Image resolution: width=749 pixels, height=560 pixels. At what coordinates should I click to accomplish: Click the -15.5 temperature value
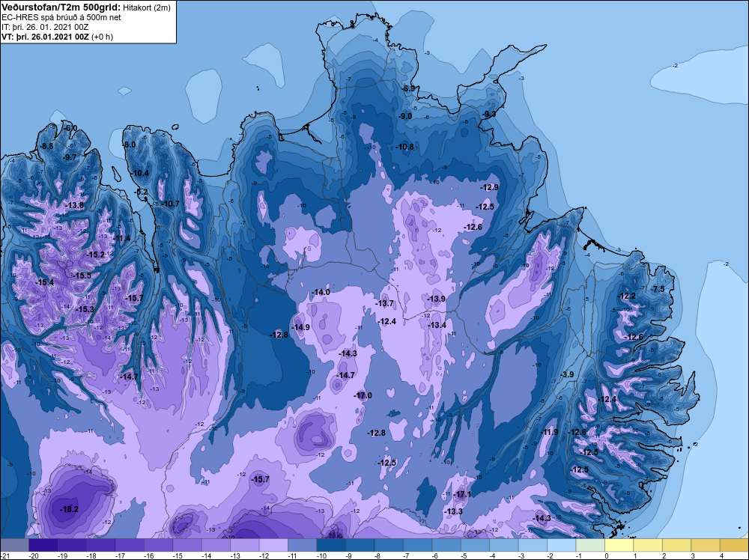[x=81, y=276]
